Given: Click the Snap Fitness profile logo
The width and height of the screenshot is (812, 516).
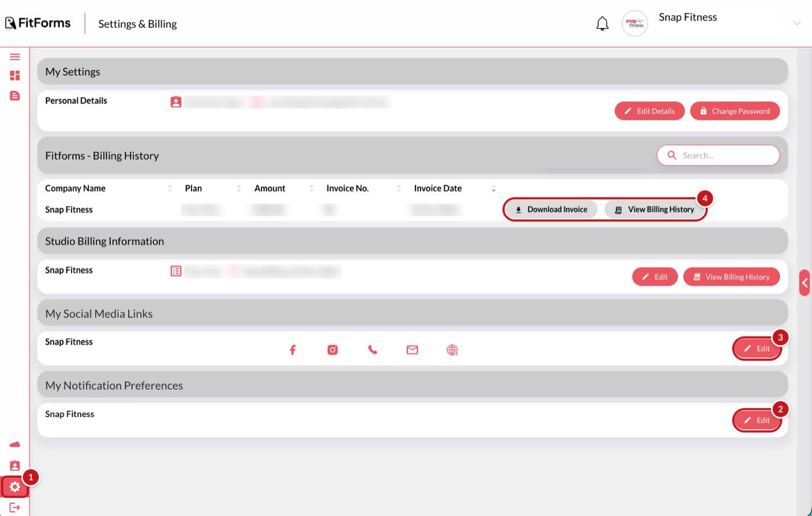Looking at the screenshot, I should [x=635, y=24].
